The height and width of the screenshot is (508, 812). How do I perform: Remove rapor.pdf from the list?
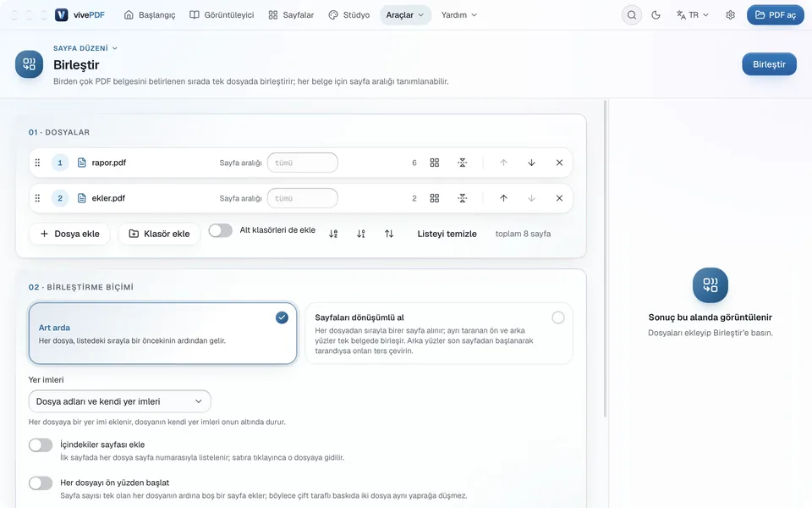(559, 163)
